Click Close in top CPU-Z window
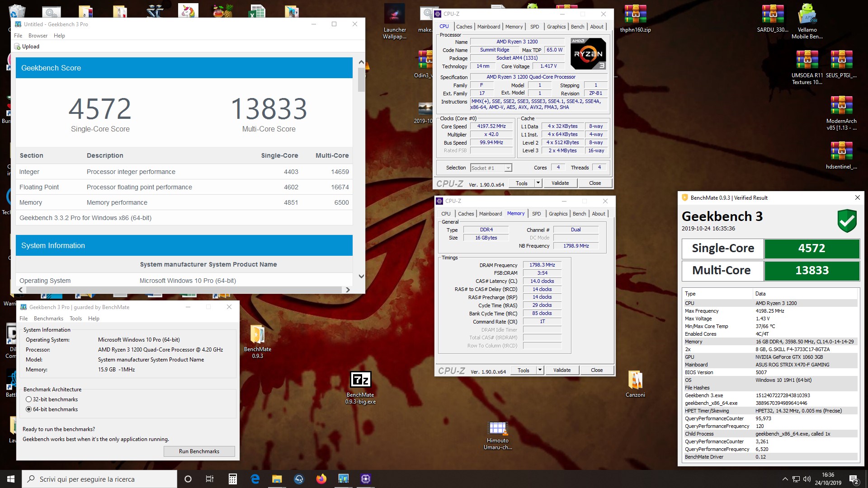Screen dimensions: 868x488 click(x=595, y=183)
